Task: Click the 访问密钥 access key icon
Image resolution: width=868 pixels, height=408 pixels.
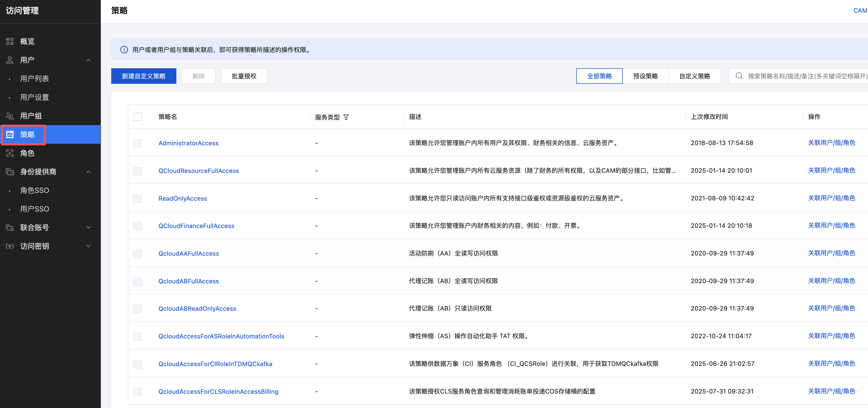Action: tap(10, 246)
